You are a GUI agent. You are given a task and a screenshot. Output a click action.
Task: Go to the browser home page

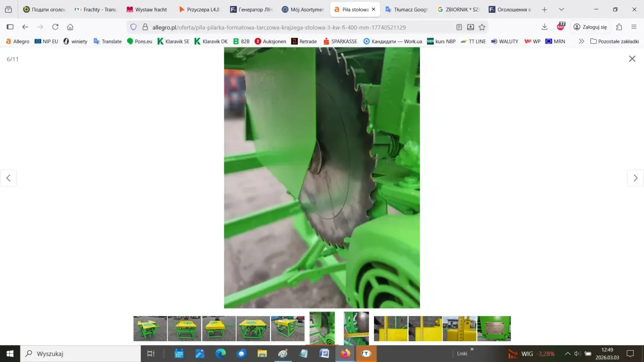(70, 27)
